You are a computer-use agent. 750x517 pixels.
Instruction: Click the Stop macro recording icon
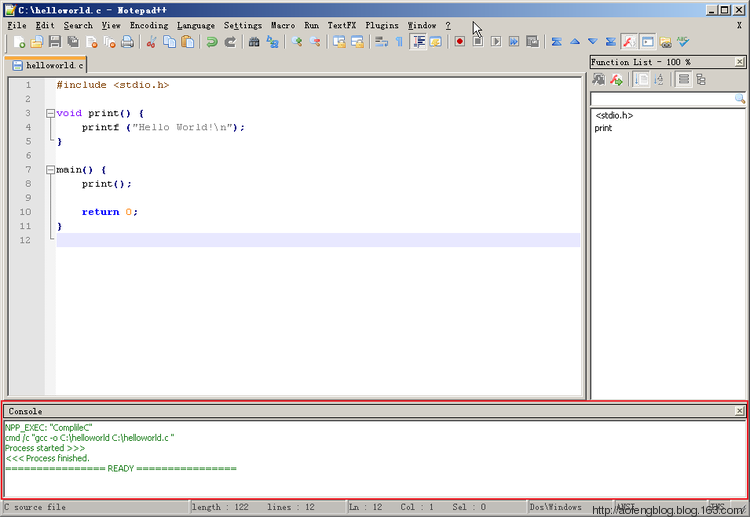pyautogui.click(x=478, y=42)
